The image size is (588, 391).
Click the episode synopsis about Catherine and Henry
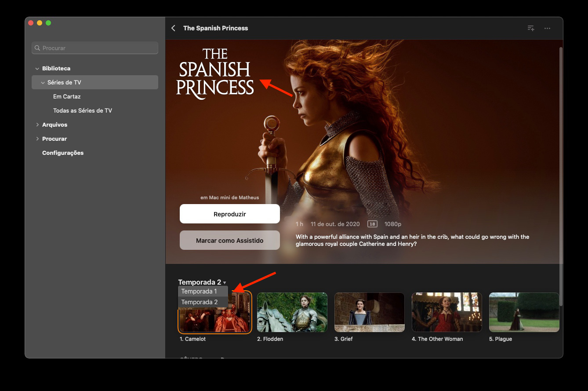[413, 240]
